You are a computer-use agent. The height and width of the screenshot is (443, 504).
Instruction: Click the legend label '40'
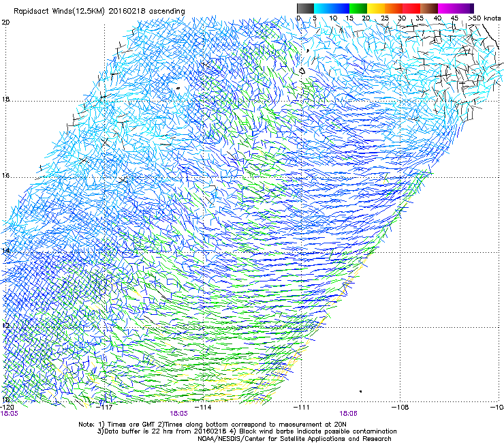(437, 18)
